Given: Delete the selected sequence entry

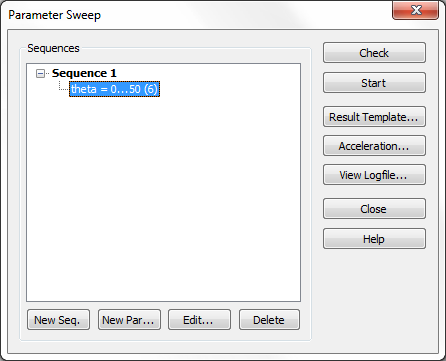Looking at the screenshot, I should pyautogui.click(x=269, y=320).
